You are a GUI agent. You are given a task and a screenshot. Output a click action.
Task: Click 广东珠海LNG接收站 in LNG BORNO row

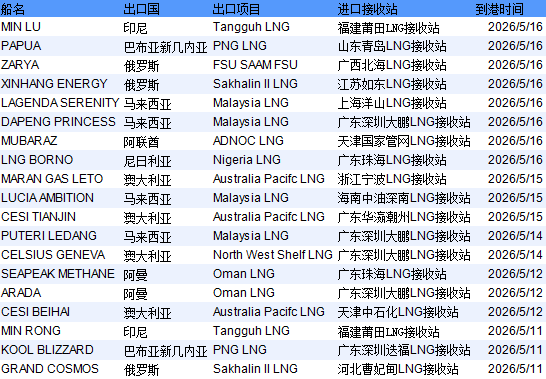pos(392,160)
